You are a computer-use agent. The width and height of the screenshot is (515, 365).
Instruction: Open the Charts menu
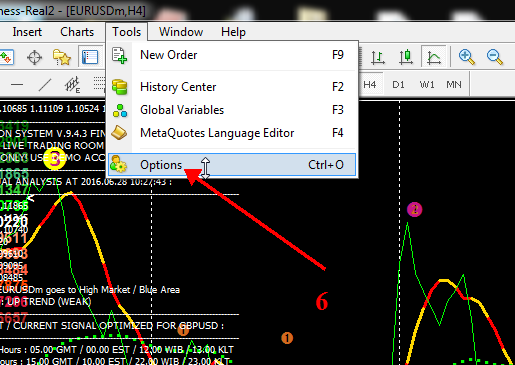tap(77, 32)
